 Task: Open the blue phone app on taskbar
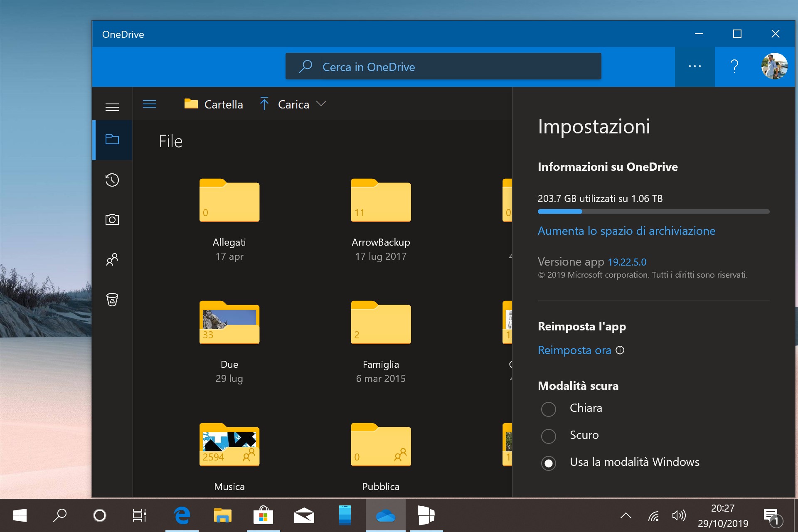click(x=345, y=515)
